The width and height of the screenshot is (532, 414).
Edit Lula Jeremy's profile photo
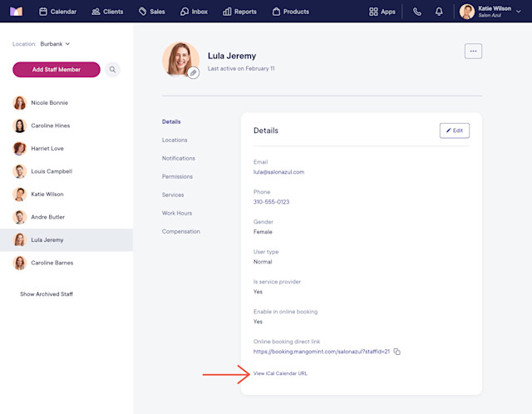pyautogui.click(x=193, y=72)
